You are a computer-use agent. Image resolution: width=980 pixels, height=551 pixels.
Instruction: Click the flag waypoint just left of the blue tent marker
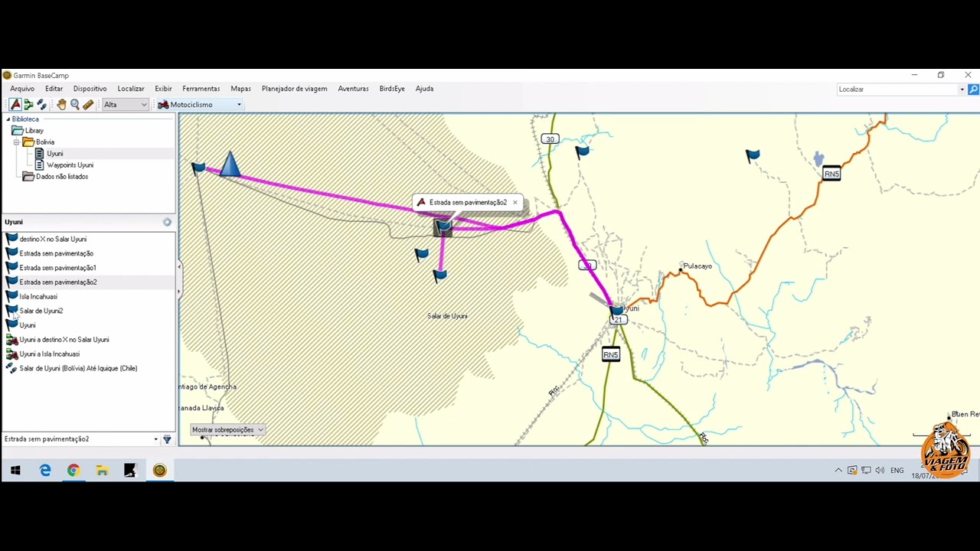click(x=199, y=168)
